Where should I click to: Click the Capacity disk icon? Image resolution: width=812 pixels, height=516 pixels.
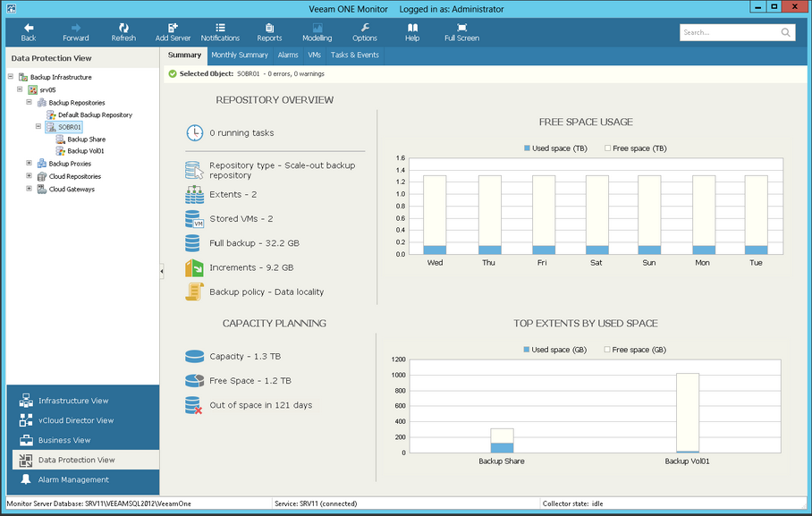tap(194, 357)
